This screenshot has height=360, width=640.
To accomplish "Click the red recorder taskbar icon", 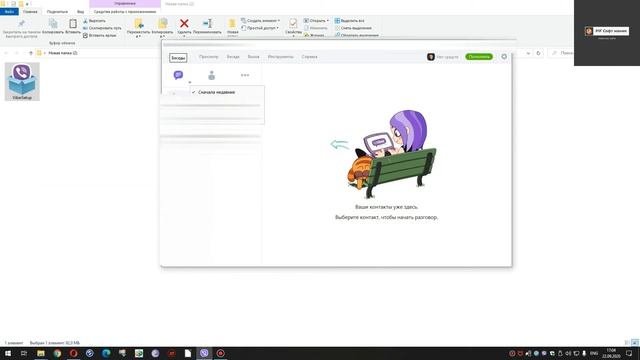I will pyautogui.click(x=220, y=353).
